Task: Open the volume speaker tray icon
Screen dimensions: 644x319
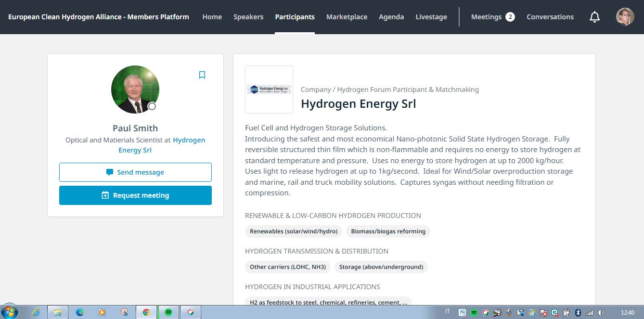Action: (x=601, y=313)
